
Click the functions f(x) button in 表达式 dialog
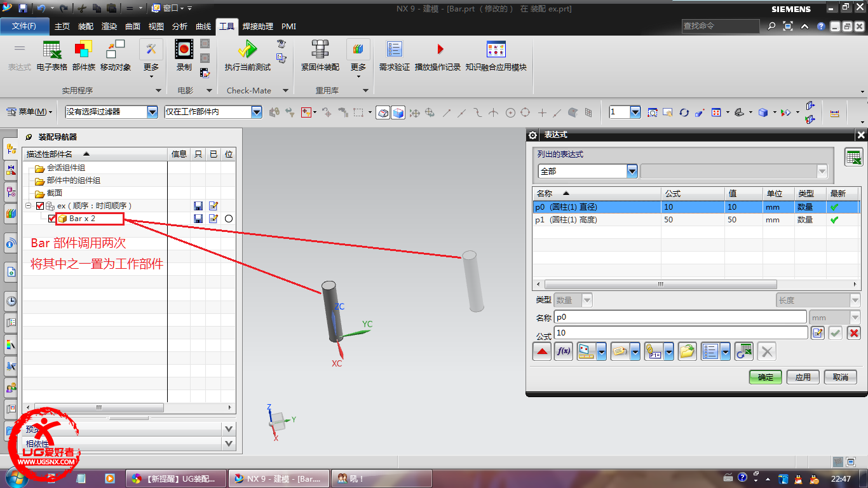563,351
